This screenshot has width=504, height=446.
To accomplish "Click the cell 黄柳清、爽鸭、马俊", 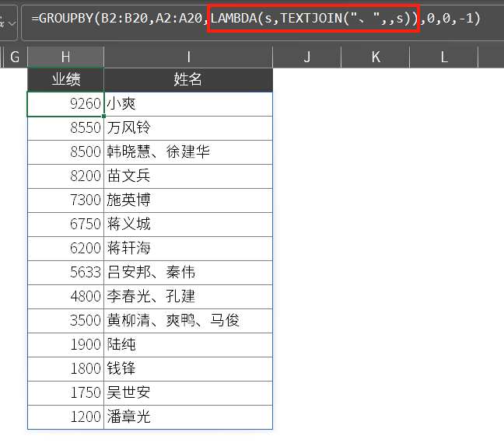I will pos(188,321).
